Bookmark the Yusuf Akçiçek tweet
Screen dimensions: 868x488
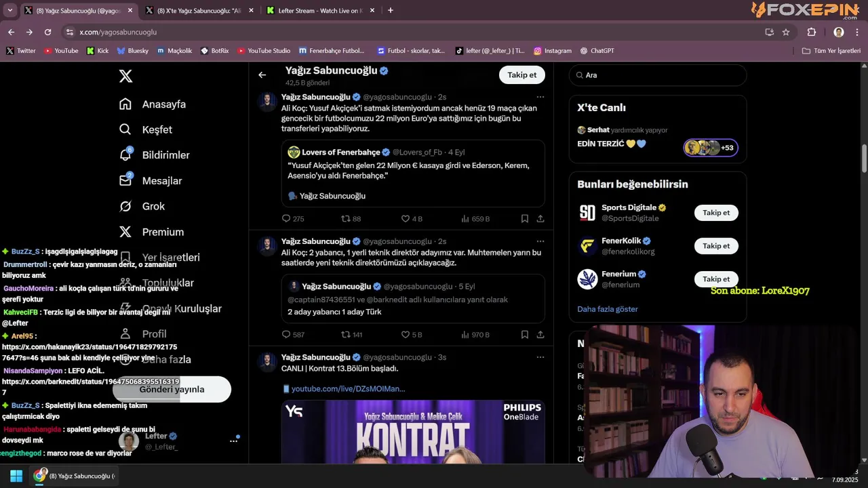tap(525, 219)
